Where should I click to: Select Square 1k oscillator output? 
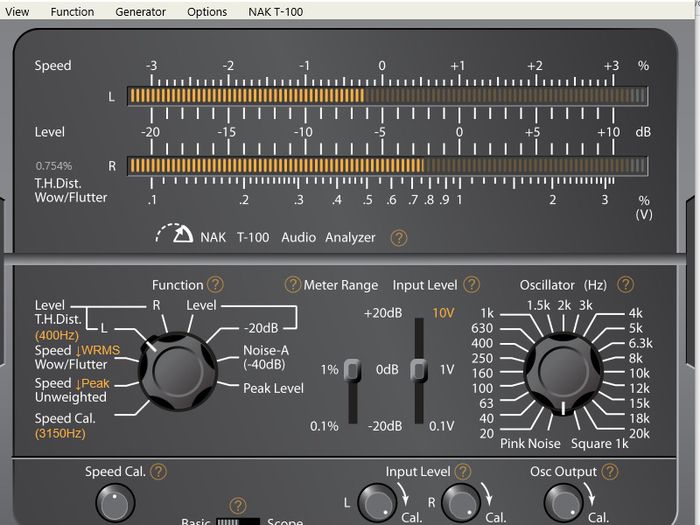600,444
